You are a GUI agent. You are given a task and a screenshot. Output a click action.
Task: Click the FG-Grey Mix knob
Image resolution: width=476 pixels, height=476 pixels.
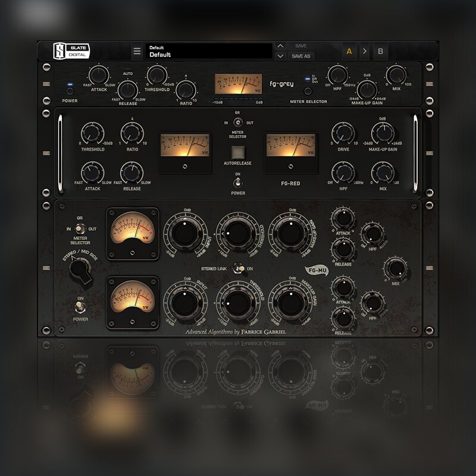pos(396,75)
